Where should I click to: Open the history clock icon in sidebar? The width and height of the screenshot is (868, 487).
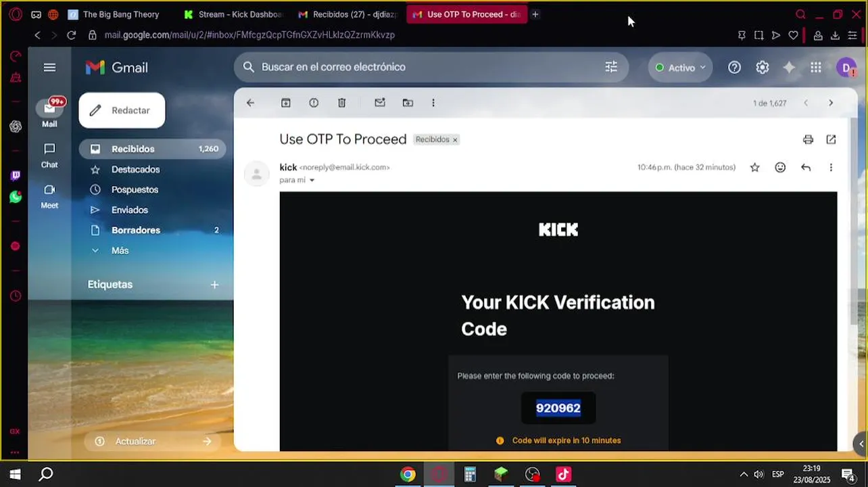16,296
